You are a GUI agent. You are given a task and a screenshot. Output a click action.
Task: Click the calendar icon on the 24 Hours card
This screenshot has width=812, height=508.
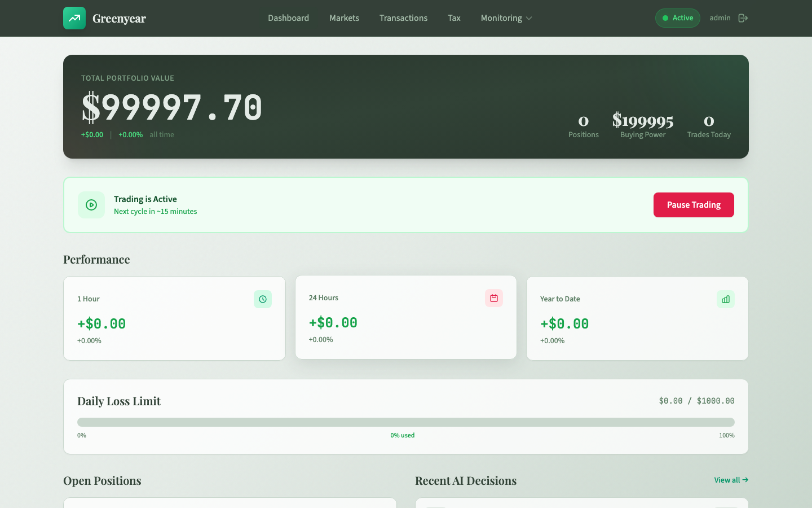[494, 298]
